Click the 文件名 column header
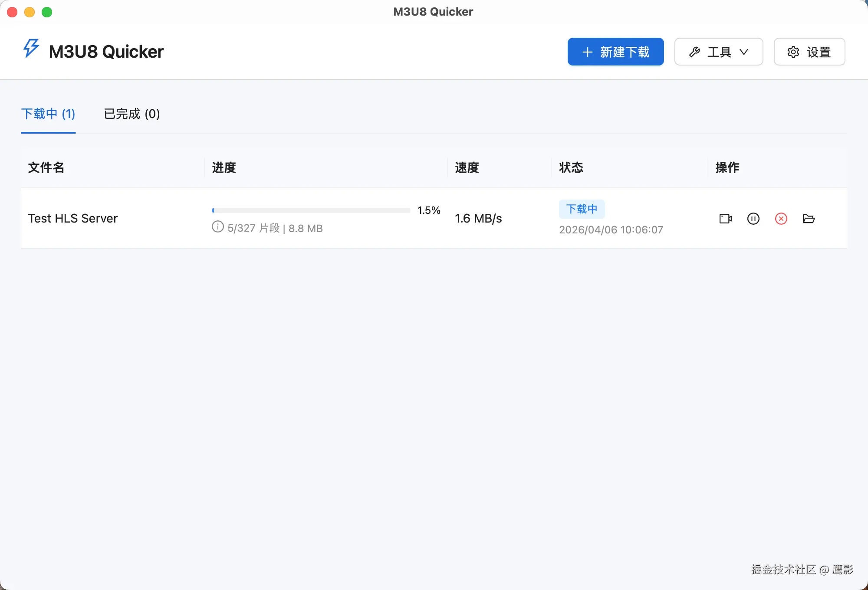 (x=46, y=167)
